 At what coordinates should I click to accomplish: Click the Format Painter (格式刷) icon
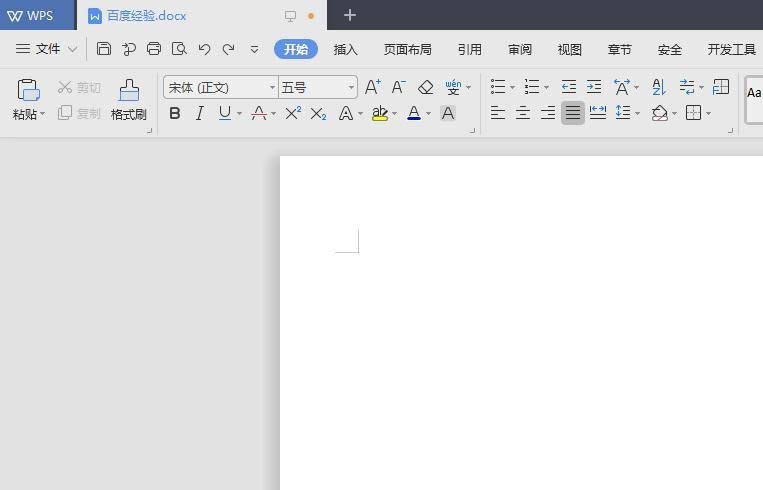[128, 92]
